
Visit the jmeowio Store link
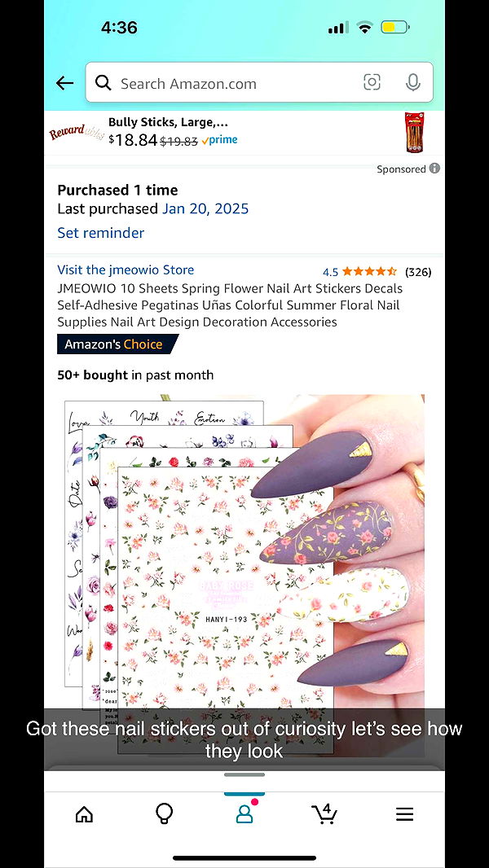click(126, 270)
